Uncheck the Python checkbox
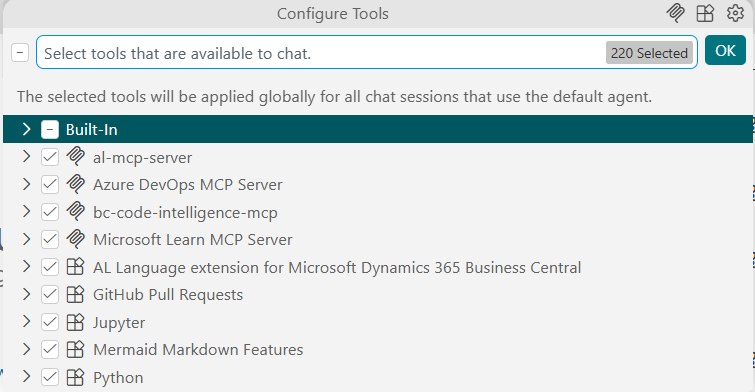Viewport: 755px width, 392px height. (50, 377)
